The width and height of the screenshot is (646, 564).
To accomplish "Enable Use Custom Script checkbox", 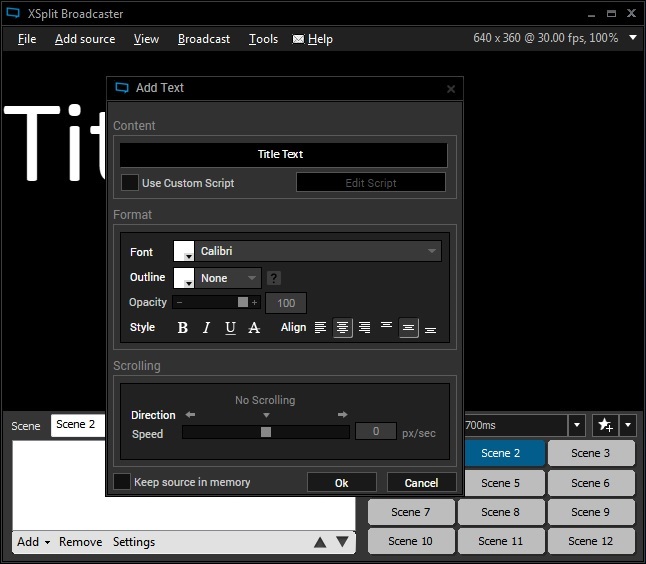I will (x=129, y=183).
